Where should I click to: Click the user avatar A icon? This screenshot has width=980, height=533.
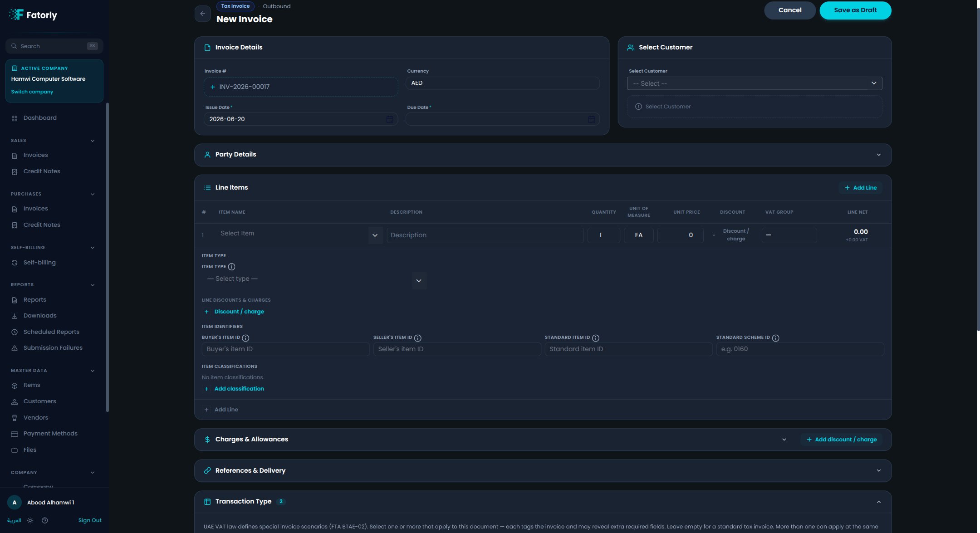coord(15,502)
